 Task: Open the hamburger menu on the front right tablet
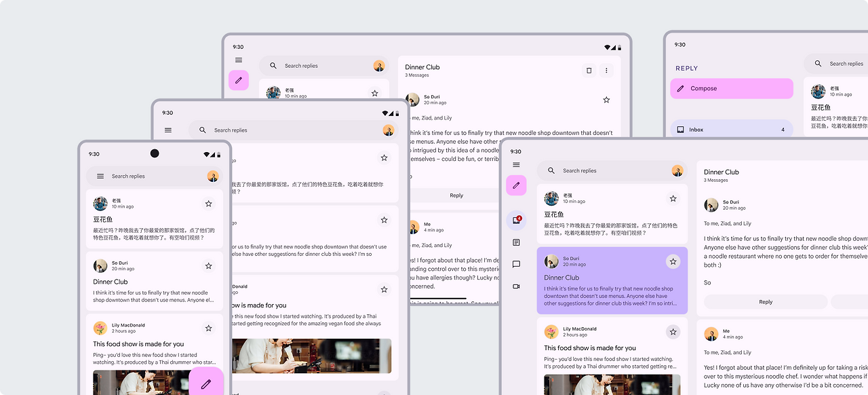click(516, 165)
